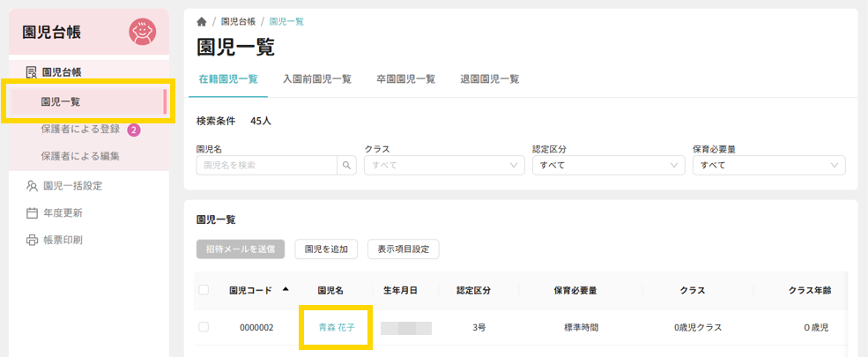This screenshot has width=868, height=357.
Task: Focus the 園児名 search input field
Action: 268,165
